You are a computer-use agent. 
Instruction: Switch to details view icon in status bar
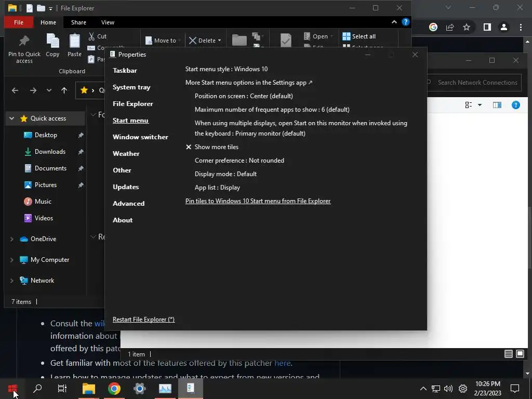click(508, 354)
